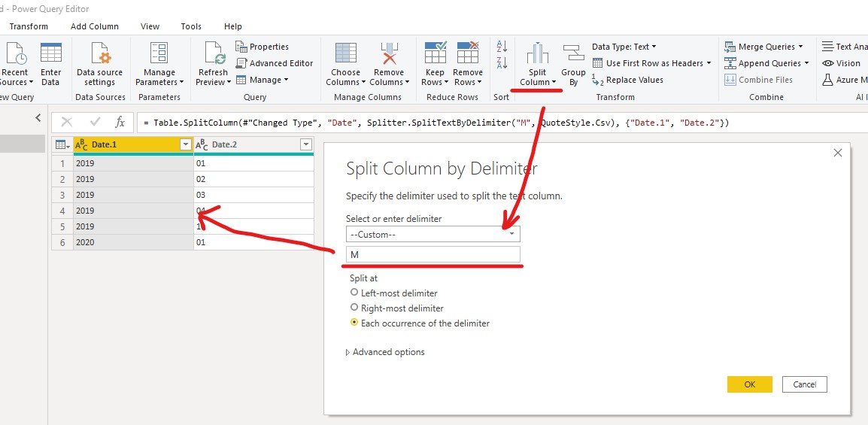Open the Tools ribbon tab

point(191,26)
